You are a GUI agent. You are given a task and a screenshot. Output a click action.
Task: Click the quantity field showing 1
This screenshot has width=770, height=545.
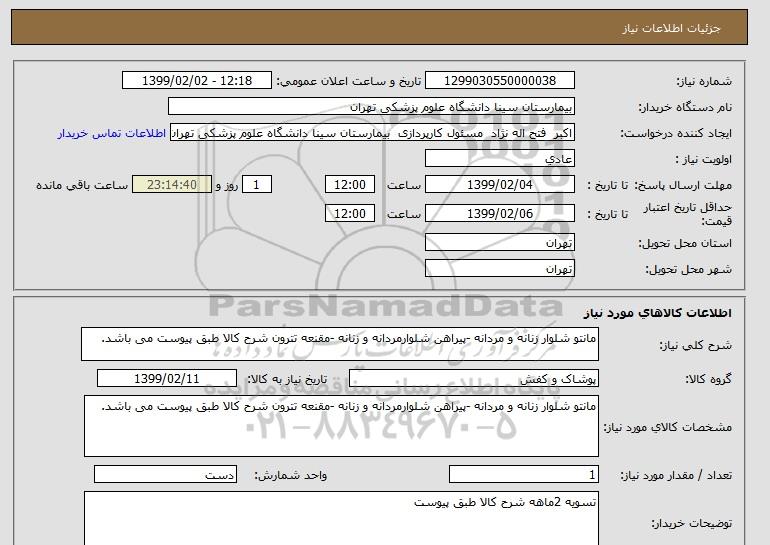point(524,474)
